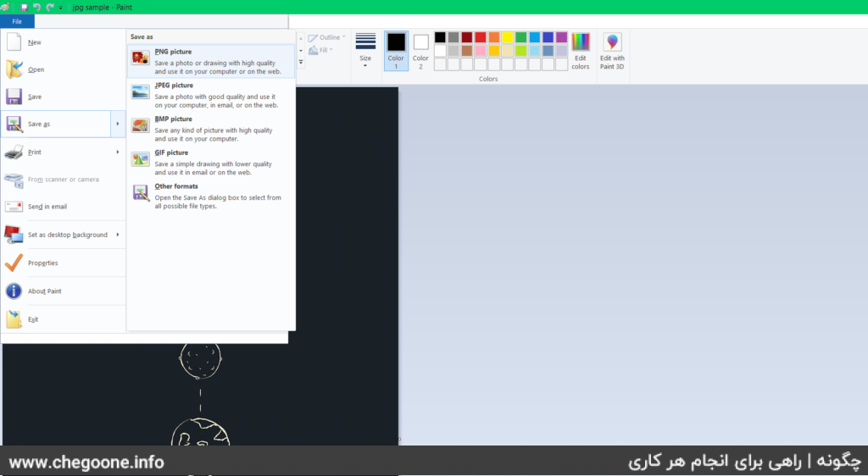This screenshot has height=476, width=868.
Task: Pick the dark red color swatch
Action: (x=467, y=37)
